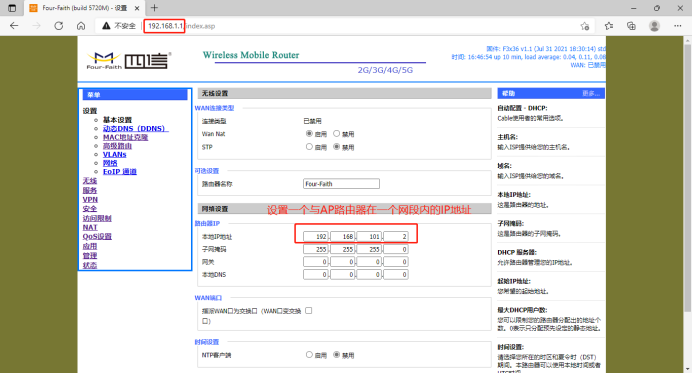Click local IP last octet field 2
The height and width of the screenshot is (374, 692).
click(396, 237)
